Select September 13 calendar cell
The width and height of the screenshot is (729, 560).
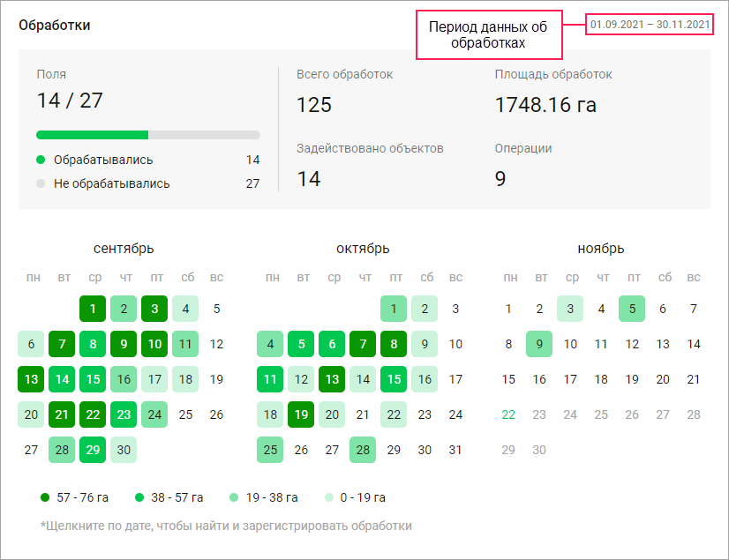31,379
